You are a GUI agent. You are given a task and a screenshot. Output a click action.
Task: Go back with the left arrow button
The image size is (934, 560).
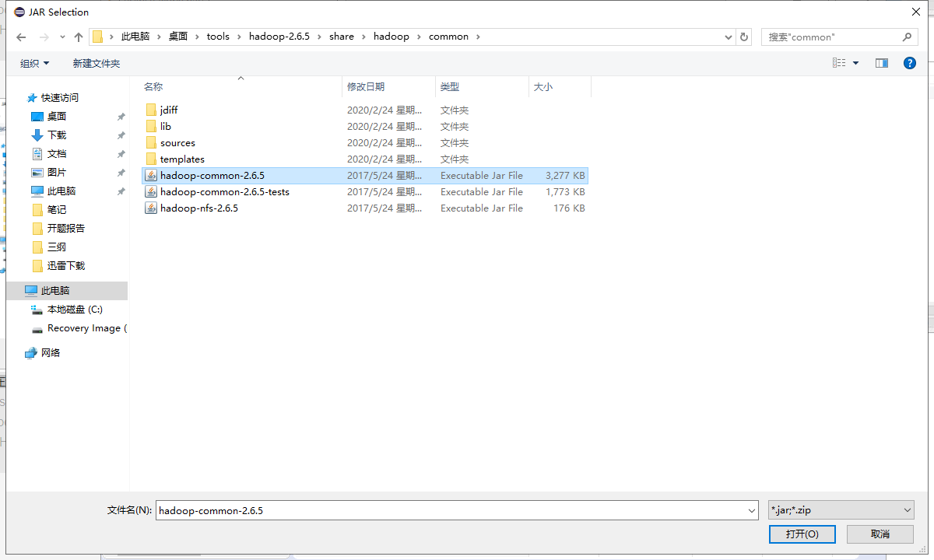[x=21, y=37]
